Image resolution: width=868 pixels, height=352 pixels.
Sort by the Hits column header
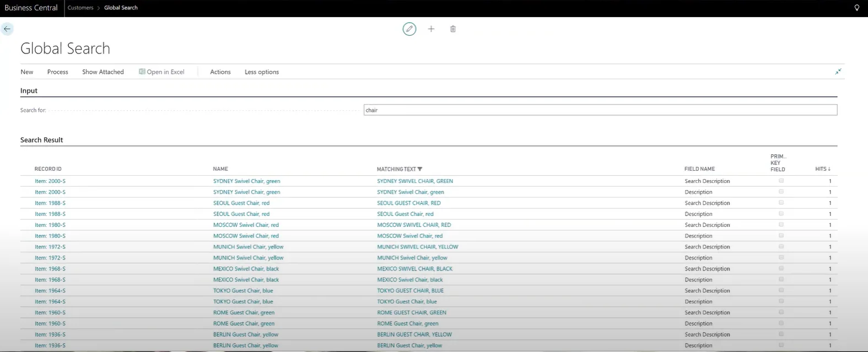822,169
